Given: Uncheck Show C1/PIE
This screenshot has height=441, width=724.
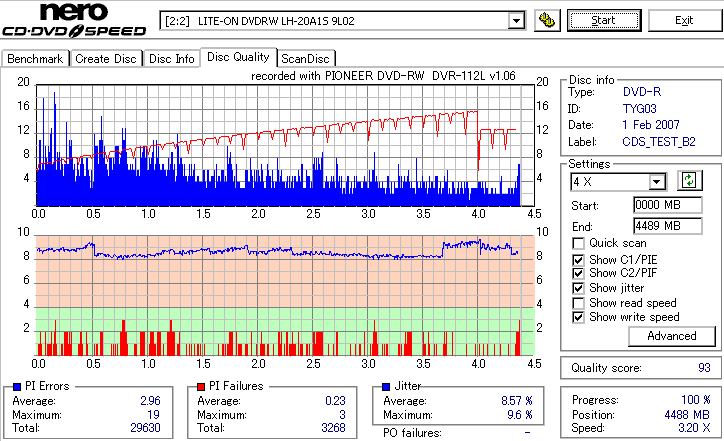Looking at the screenshot, I should click(578, 260).
